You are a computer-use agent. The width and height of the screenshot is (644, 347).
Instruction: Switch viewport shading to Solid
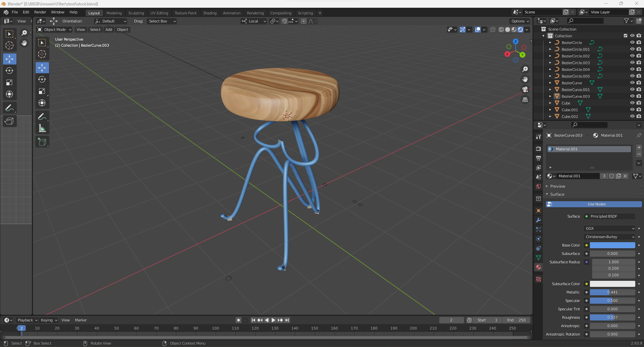click(x=508, y=30)
